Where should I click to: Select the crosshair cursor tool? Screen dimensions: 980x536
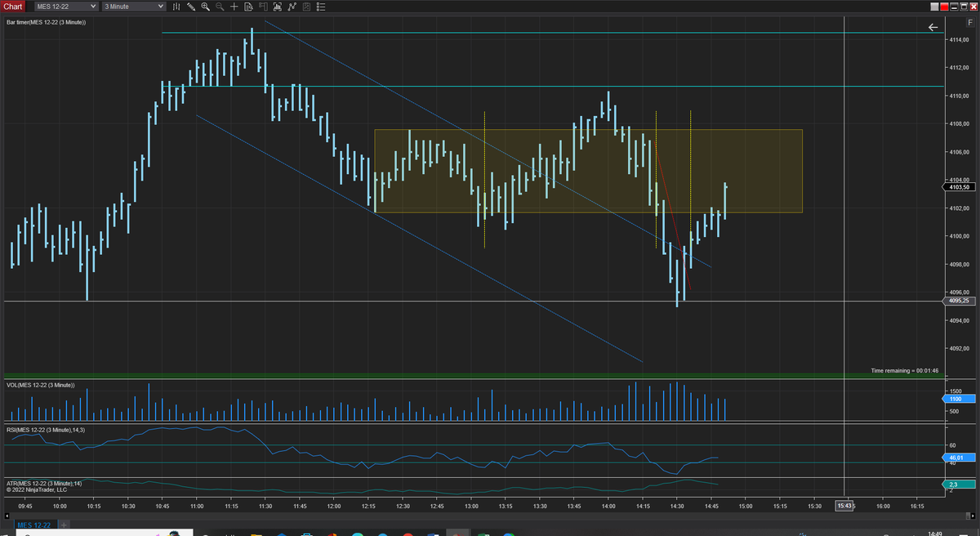(234, 7)
